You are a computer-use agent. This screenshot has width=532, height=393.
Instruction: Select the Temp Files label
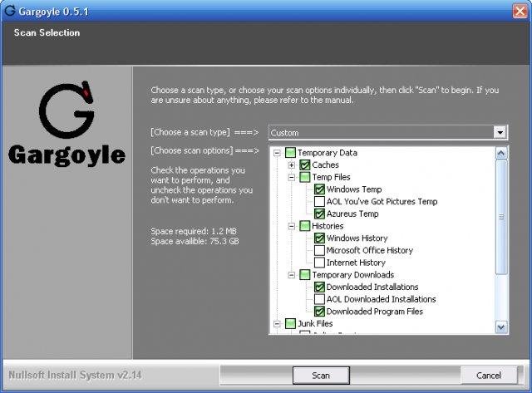tap(331, 177)
